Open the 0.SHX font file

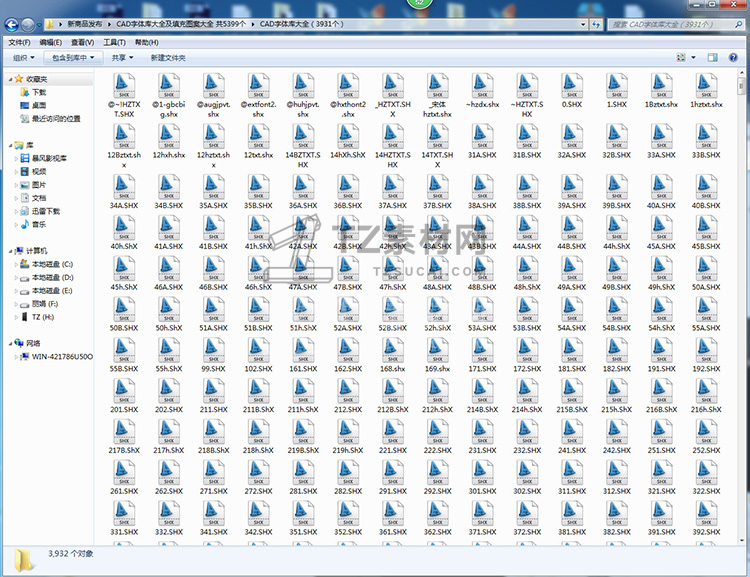571,88
